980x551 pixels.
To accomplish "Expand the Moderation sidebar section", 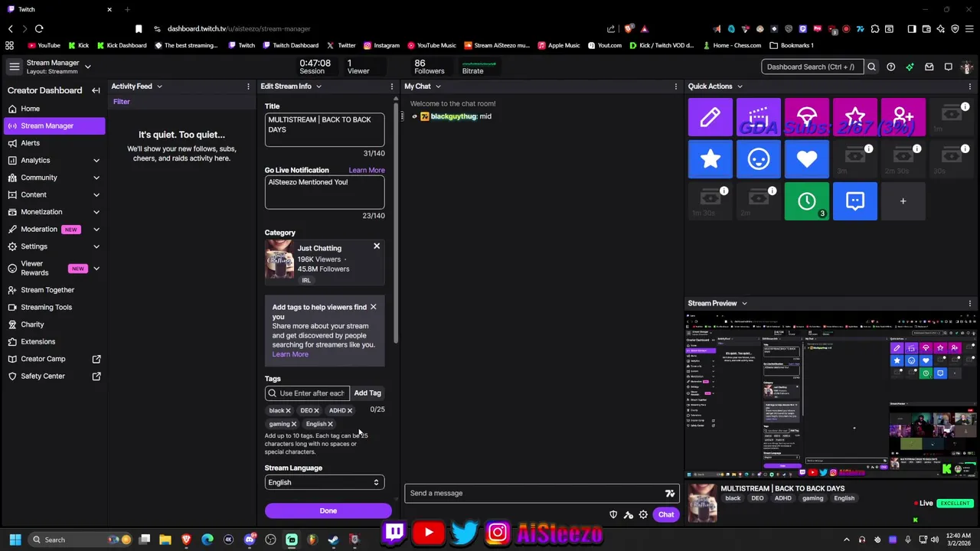I will click(x=96, y=229).
